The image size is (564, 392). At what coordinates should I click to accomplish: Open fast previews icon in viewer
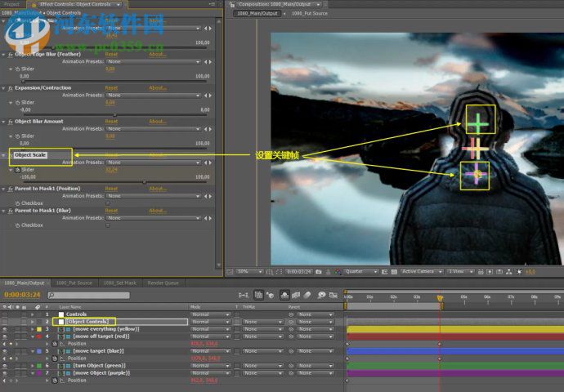tap(490, 272)
